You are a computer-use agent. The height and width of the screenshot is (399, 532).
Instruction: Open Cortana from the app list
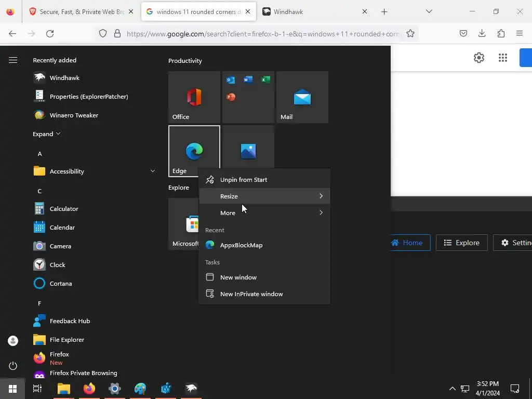click(61, 283)
